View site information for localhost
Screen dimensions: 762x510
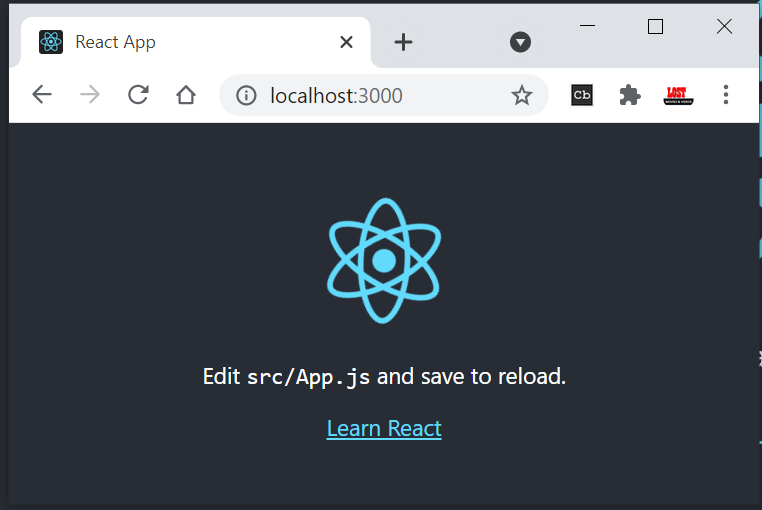tap(246, 95)
